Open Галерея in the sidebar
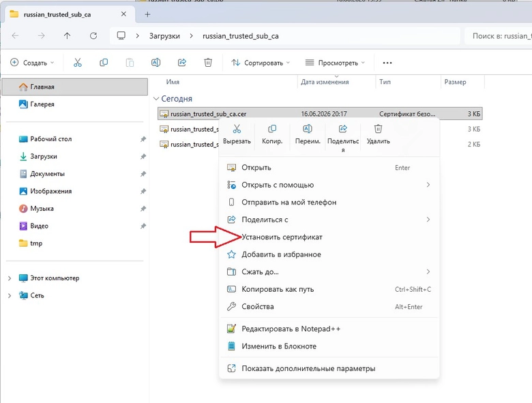 [74, 104]
